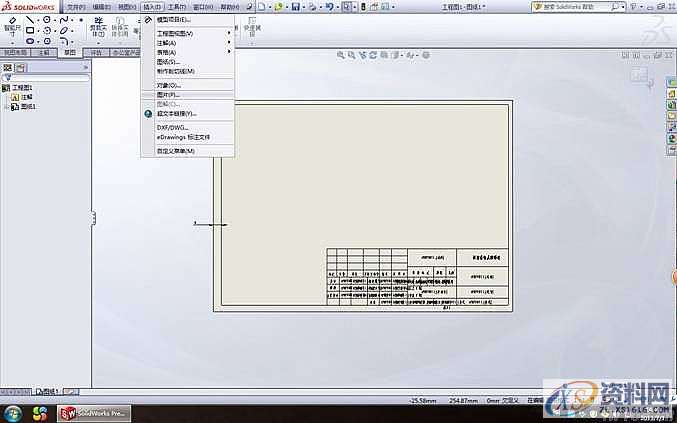Open the 编辑(E) menu

point(101,7)
